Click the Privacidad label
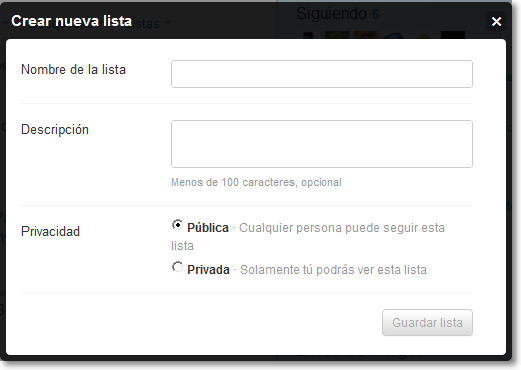The width and height of the screenshot is (521, 370). click(x=50, y=231)
